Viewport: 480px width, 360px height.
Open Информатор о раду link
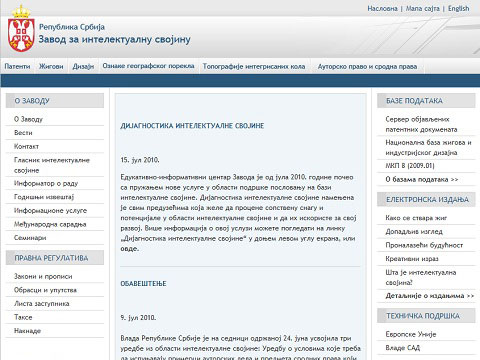click(46, 183)
